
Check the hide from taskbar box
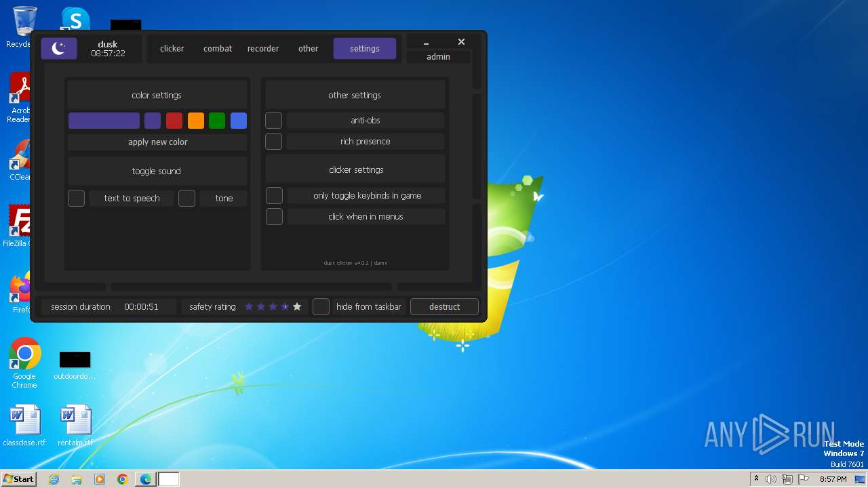click(x=321, y=307)
